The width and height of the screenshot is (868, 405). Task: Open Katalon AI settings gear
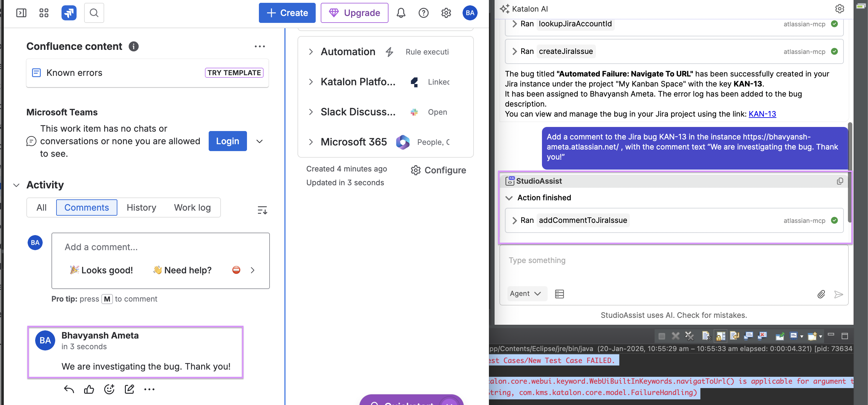(x=839, y=9)
